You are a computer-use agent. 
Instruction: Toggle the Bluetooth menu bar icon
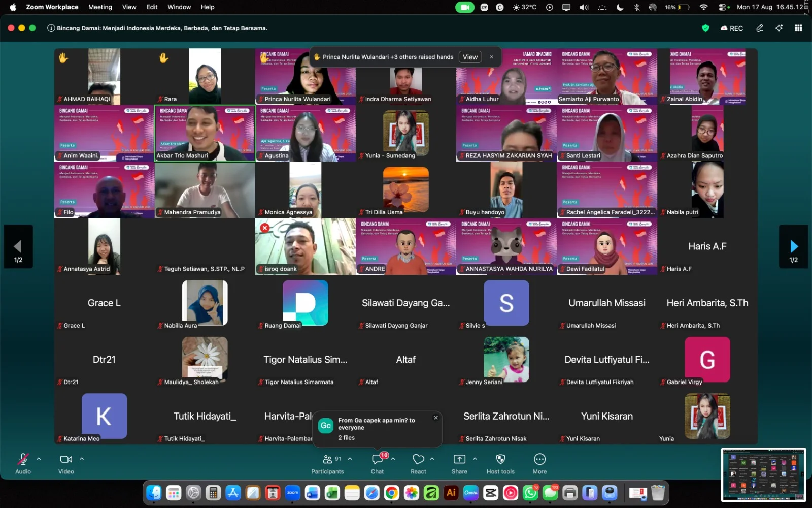click(637, 7)
